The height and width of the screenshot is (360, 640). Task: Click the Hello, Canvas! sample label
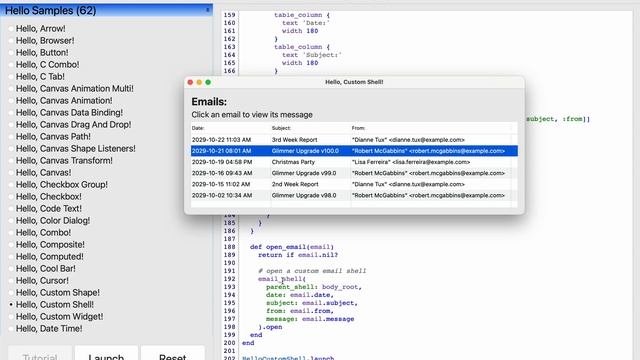click(43, 173)
